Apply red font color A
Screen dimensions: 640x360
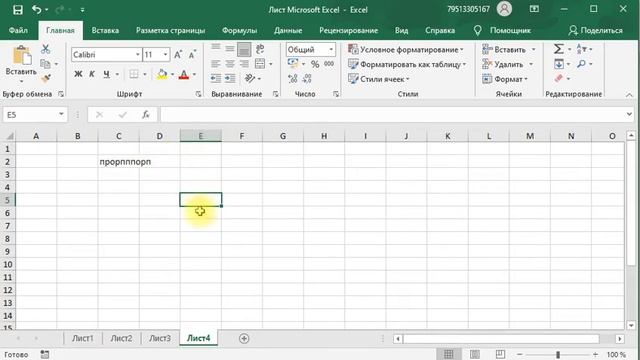pos(184,74)
